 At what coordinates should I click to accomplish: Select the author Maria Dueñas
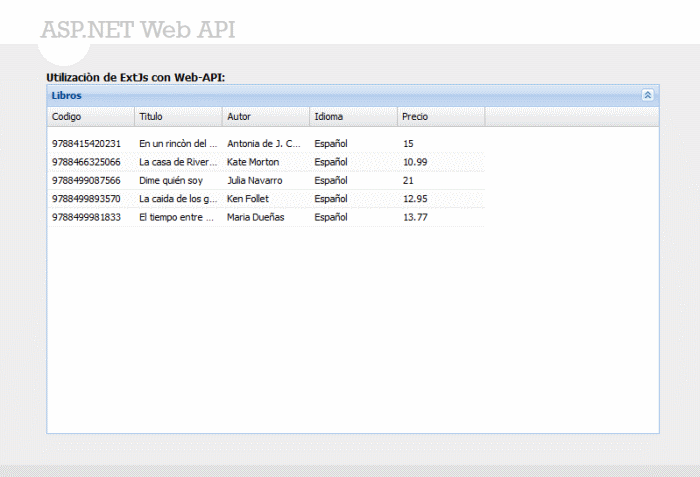[255, 217]
